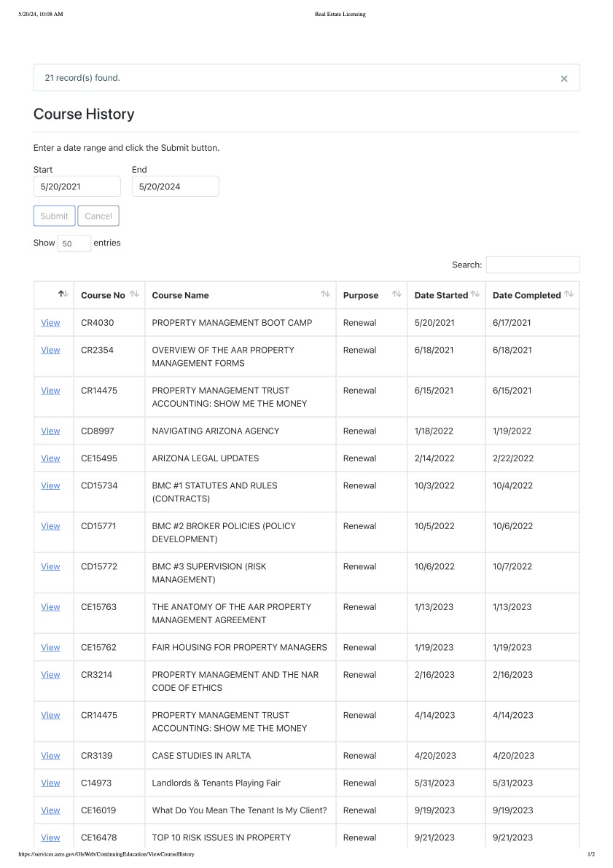Viewport: 613px width, 868px height.
Task: Open View link for course CR3214
Action: 50,675
